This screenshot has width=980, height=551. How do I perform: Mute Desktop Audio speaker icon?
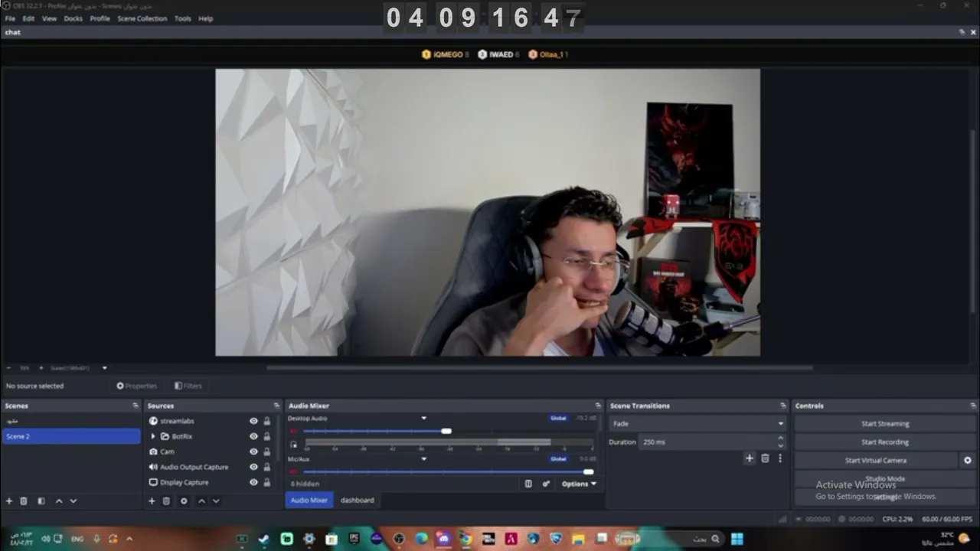(x=293, y=431)
